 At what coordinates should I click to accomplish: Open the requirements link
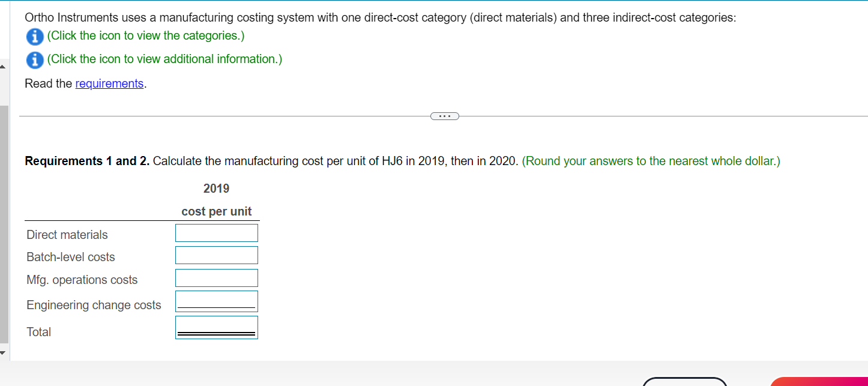pyautogui.click(x=109, y=83)
